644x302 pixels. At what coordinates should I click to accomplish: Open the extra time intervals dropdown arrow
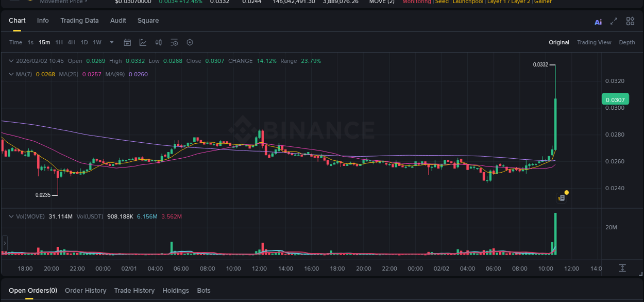click(111, 43)
